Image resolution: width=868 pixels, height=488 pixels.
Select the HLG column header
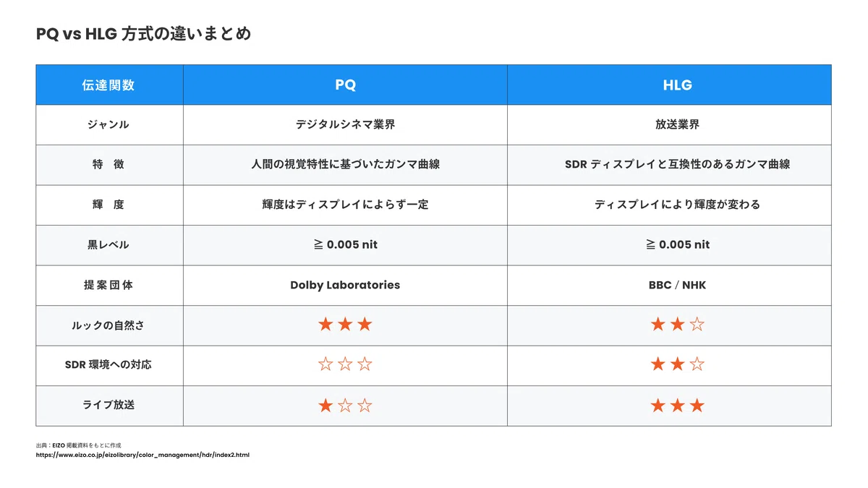tap(669, 85)
